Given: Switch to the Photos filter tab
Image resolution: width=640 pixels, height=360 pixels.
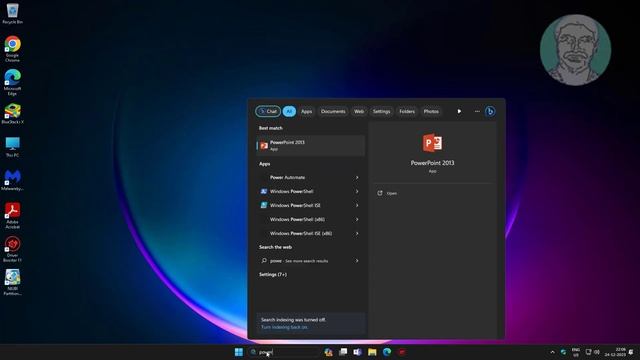Looking at the screenshot, I should [431, 111].
